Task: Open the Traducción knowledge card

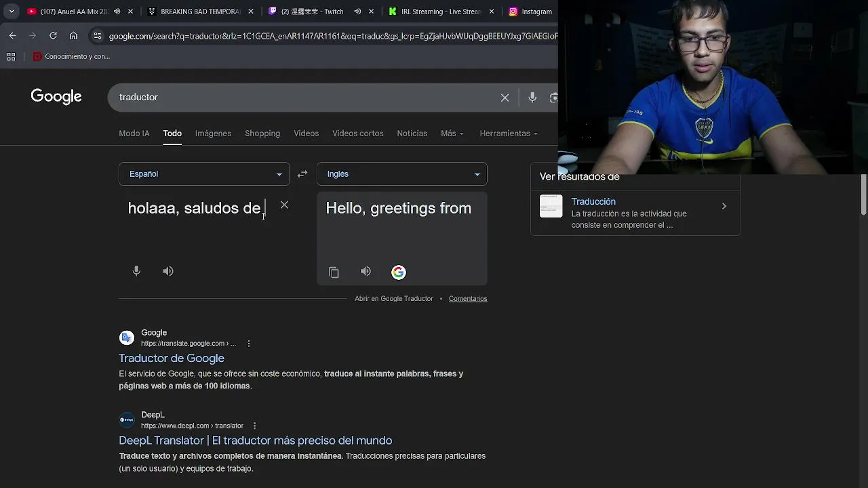Action: pos(635,212)
